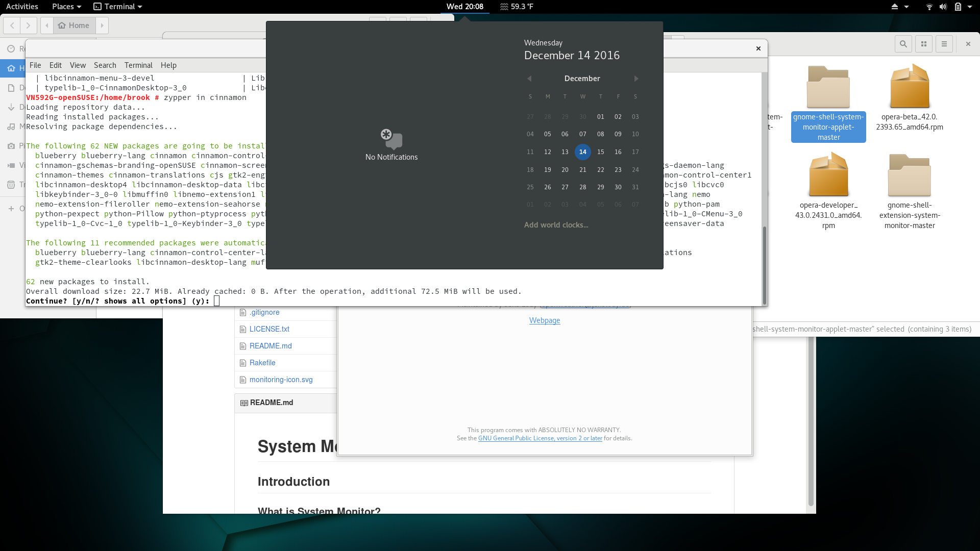Go to previous month in calendar

(x=530, y=79)
